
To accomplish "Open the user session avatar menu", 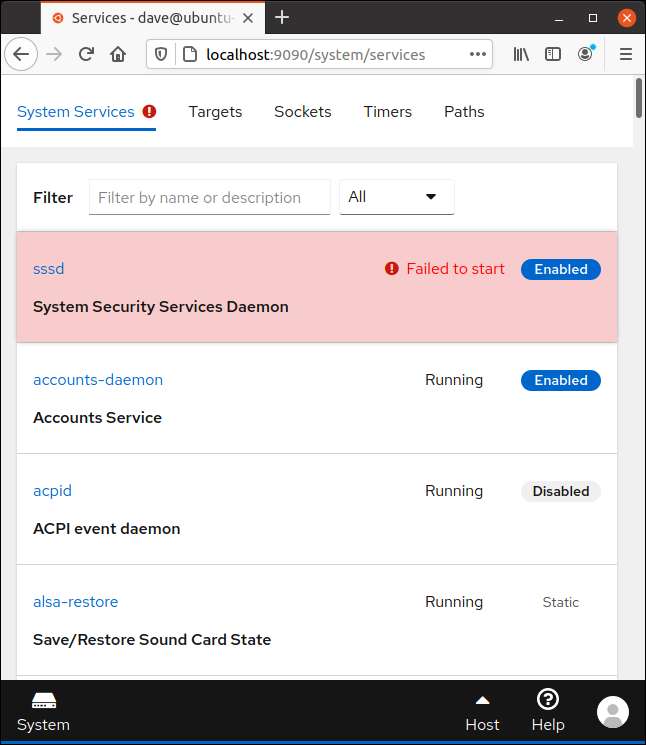I will [612, 712].
